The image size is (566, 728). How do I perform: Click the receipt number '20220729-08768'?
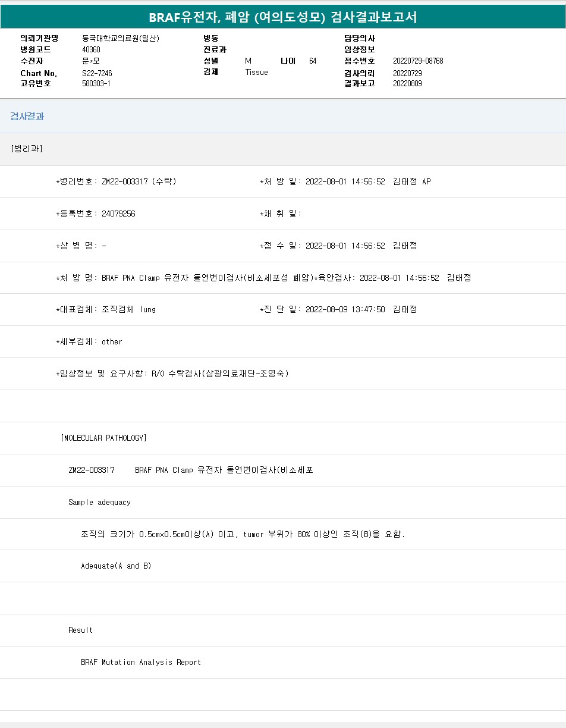(x=418, y=61)
